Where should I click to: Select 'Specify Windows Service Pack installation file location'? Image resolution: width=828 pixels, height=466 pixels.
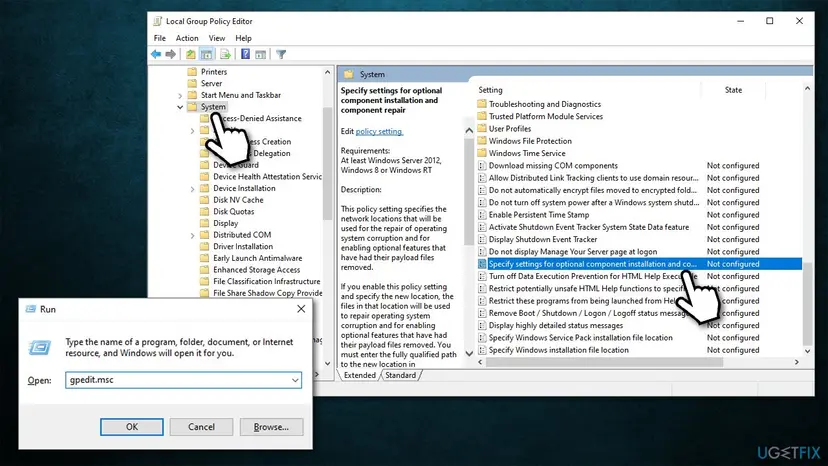pyautogui.click(x=580, y=338)
